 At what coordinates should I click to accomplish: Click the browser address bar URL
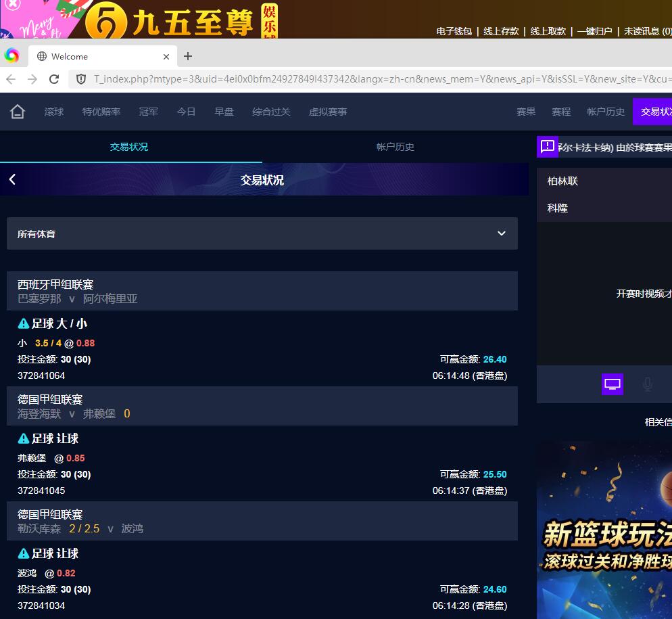pyautogui.click(x=381, y=79)
